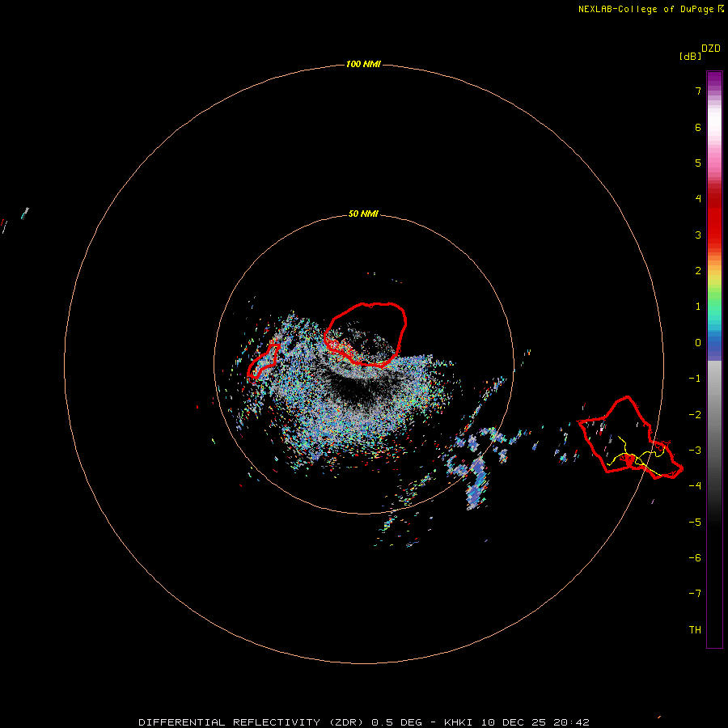Click the -6 value on the color scale
This screenshot has width=728, height=728.
(x=695, y=558)
